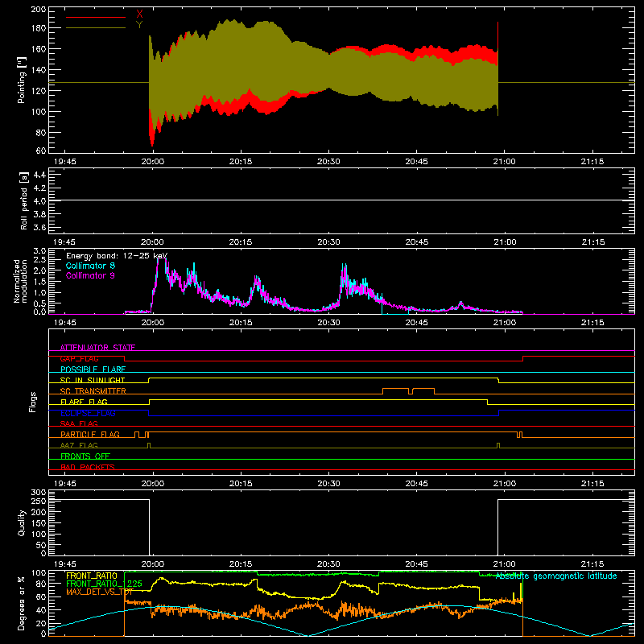Select the "Pointing" y-axis title

tap(22, 80)
